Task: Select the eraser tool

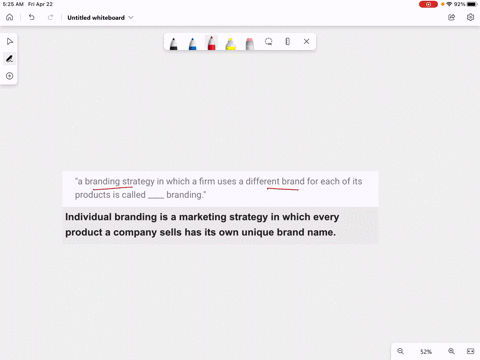Action: click(250, 43)
